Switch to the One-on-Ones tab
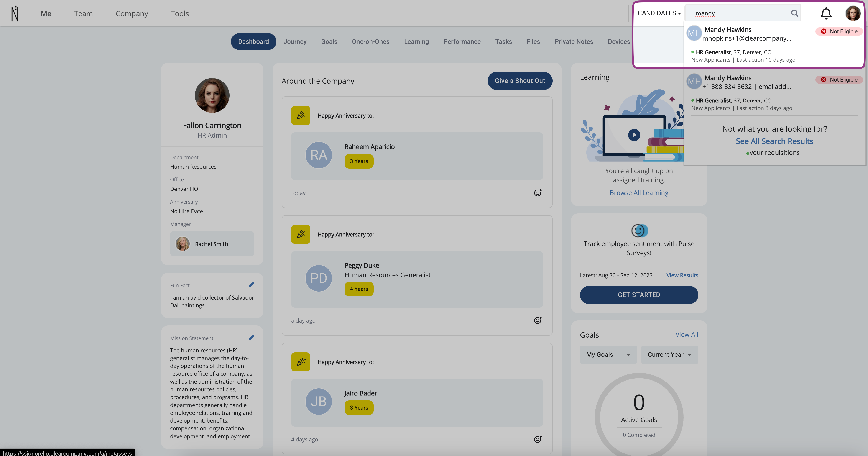Screen dimensions: 868x456 [371, 41]
